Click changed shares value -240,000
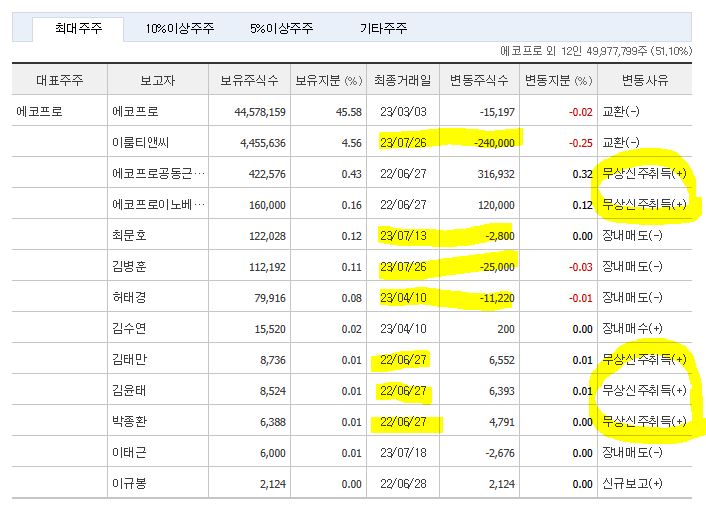The height and width of the screenshot is (514, 706). 494,143
